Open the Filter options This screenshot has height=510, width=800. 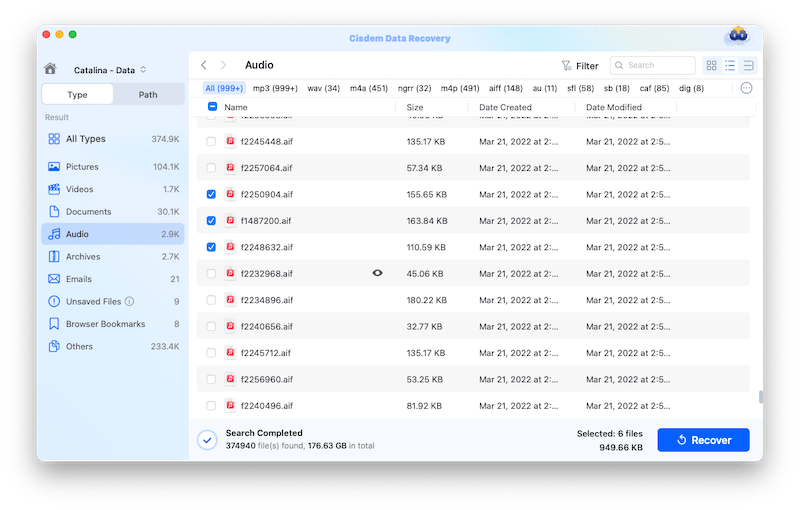tap(579, 66)
